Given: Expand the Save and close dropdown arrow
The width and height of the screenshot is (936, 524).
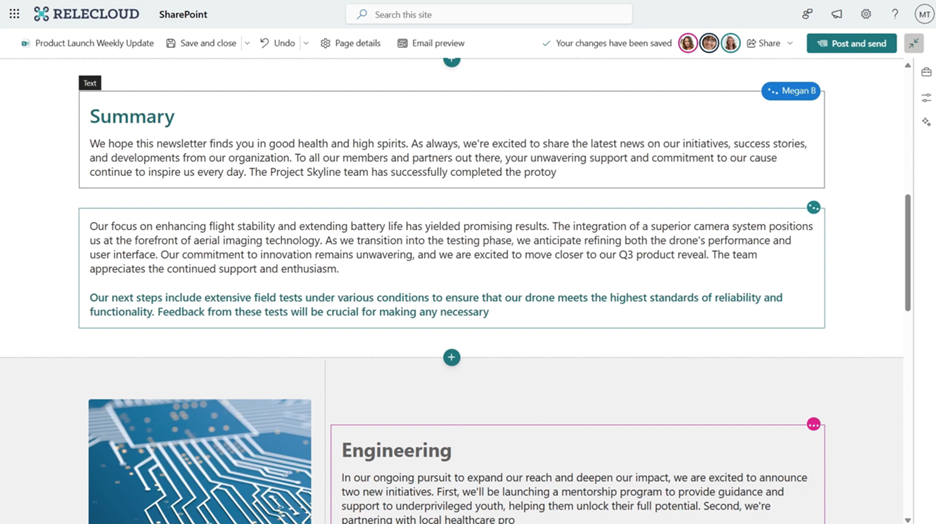Looking at the screenshot, I should [x=247, y=43].
